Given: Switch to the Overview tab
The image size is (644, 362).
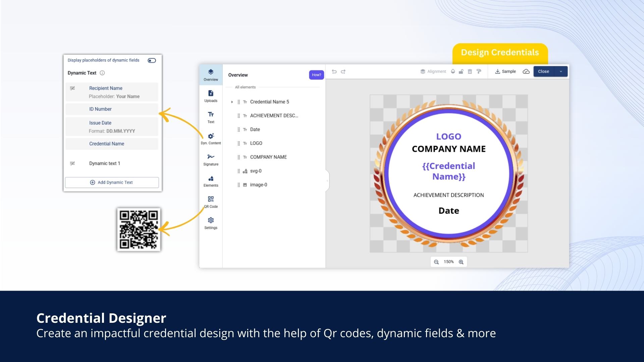Looking at the screenshot, I should (x=211, y=75).
